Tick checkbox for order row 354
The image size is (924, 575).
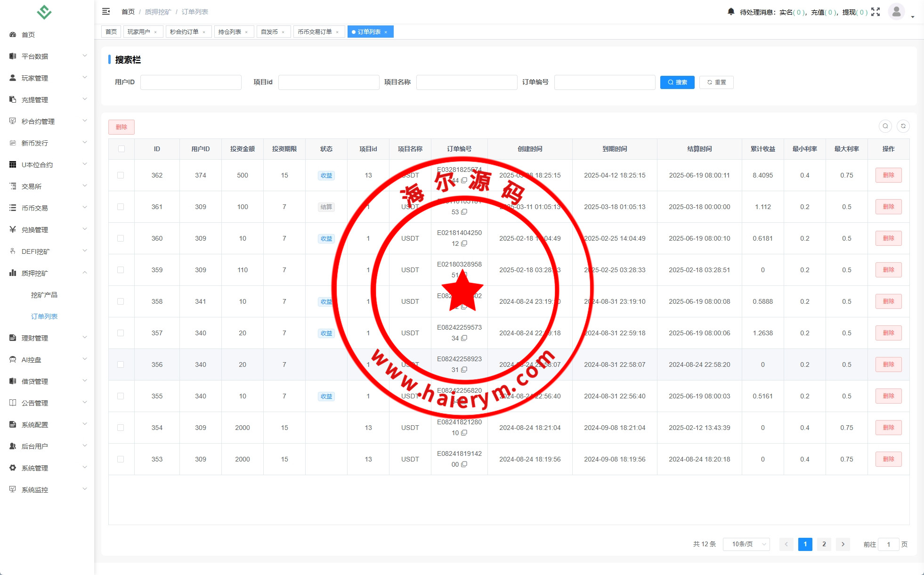121,428
